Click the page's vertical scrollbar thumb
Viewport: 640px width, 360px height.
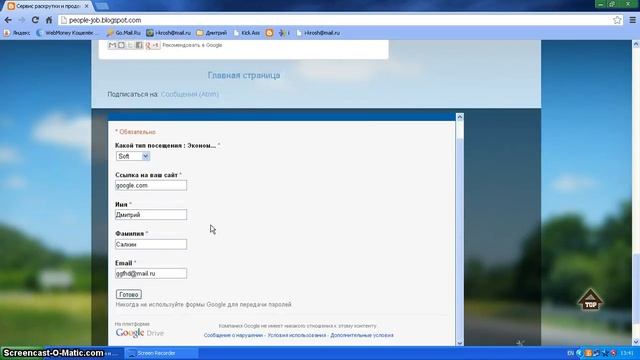(636, 288)
